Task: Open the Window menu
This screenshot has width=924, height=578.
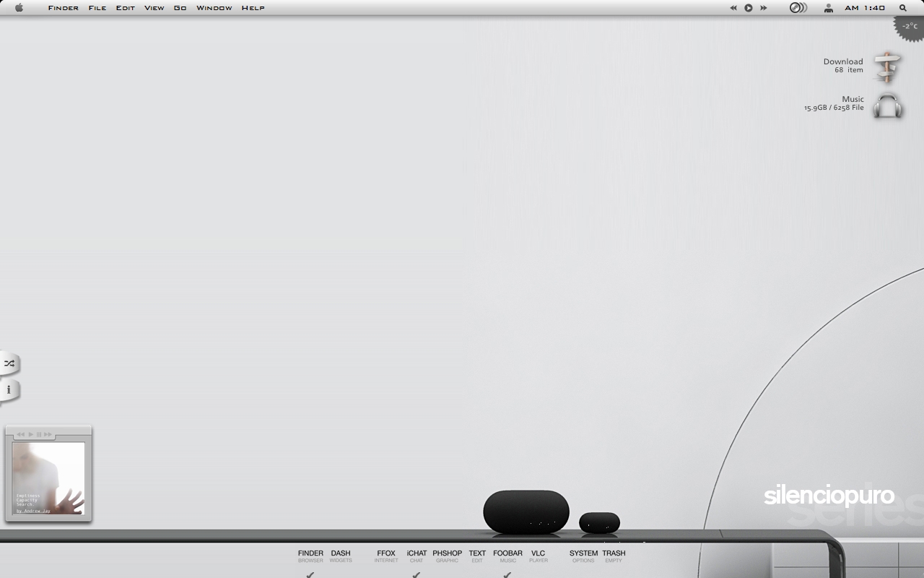Action: click(x=214, y=8)
